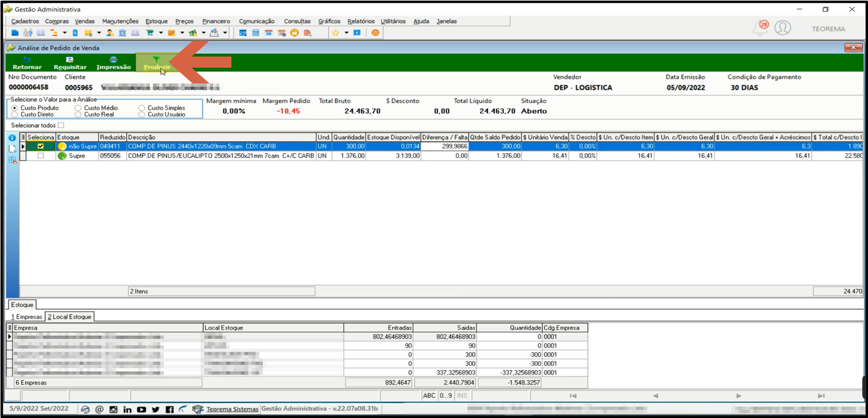Click the LinkedIn icon in status bar

[127, 410]
